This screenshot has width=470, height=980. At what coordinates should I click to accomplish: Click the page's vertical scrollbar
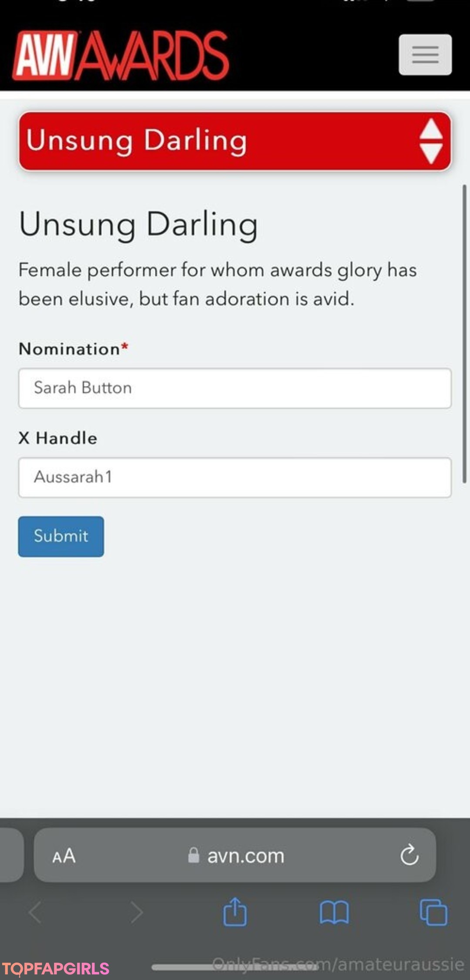[465, 333]
